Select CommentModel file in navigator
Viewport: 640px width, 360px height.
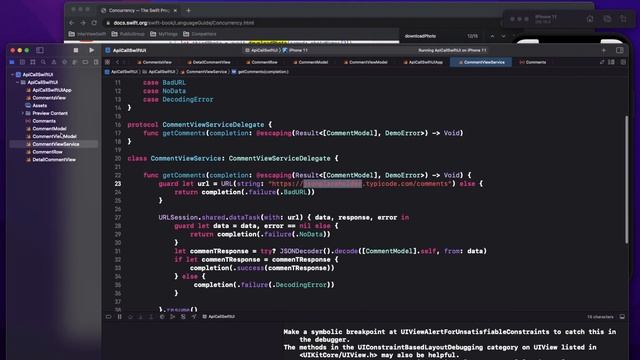49,129
